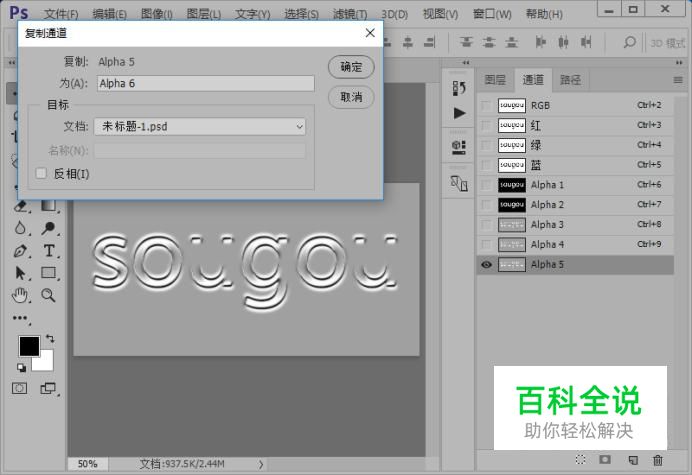Load channel as selection
The height and width of the screenshot is (475, 692).
[580, 460]
